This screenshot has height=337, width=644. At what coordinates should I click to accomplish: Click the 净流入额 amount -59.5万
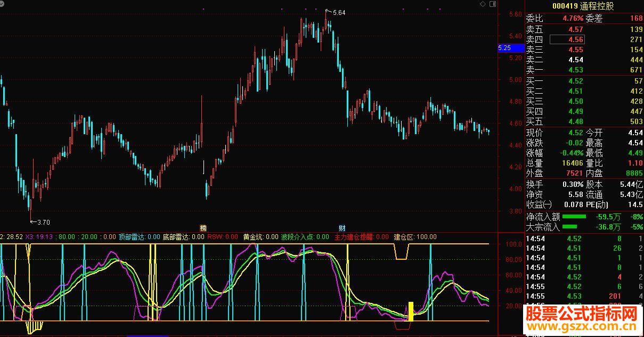coord(608,217)
